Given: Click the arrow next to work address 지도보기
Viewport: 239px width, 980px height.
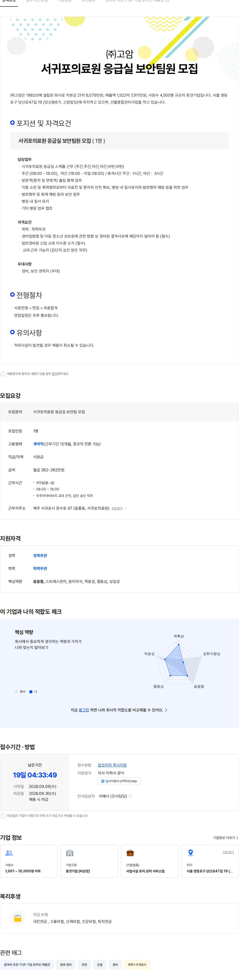Looking at the screenshot, I should (125, 508).
